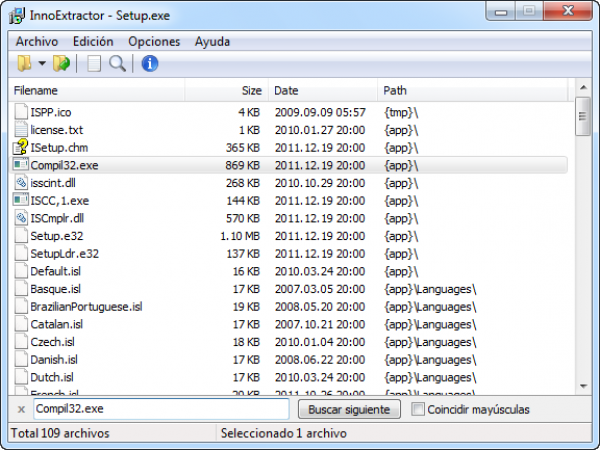
Task: Select the Catalan.isl filename
Action: click(57, 324)
